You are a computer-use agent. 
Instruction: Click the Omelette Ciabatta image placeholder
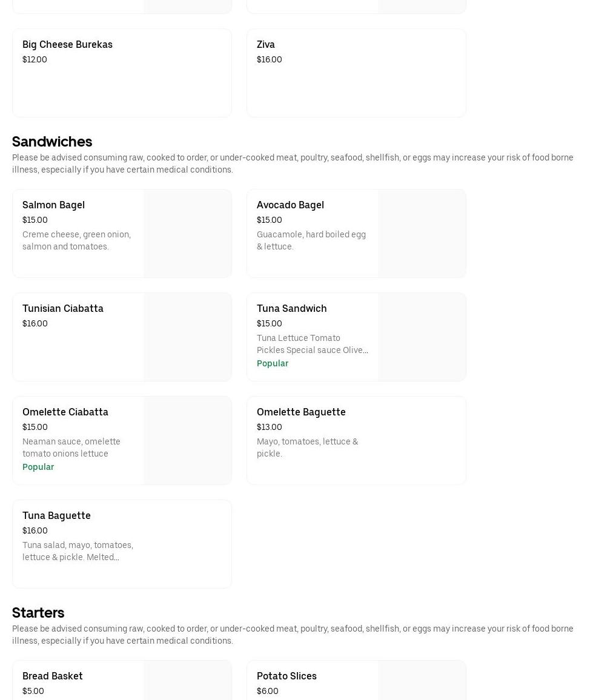click(x=187, y=441)
